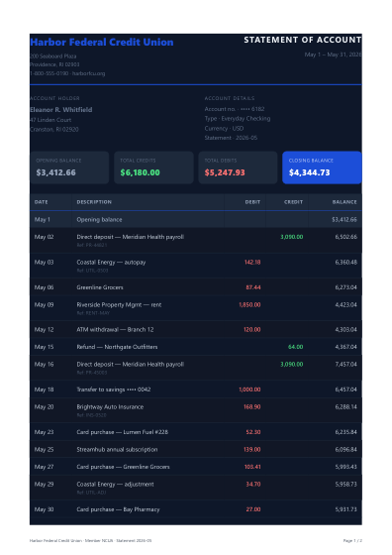Click Brightway Auto Insurance description
Image resolution: width=392 pixels, height=555 pixels.
pyautogui.click(x=110, y=407)
